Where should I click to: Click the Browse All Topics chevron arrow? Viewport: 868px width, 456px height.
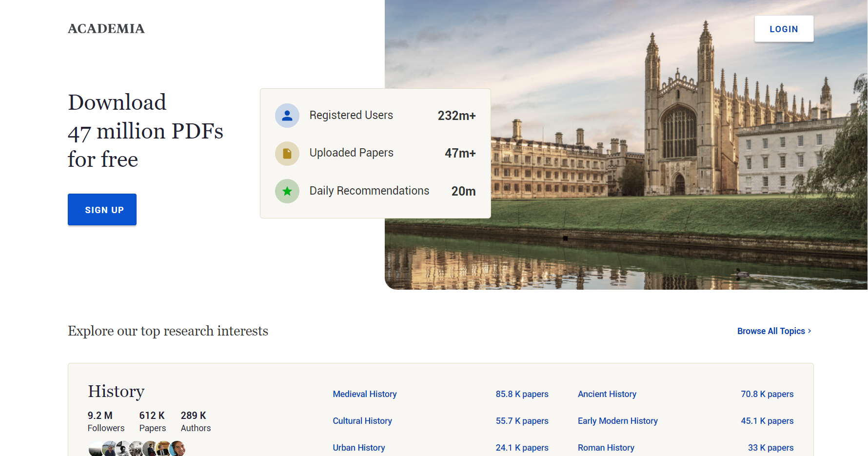pos(809,331)
